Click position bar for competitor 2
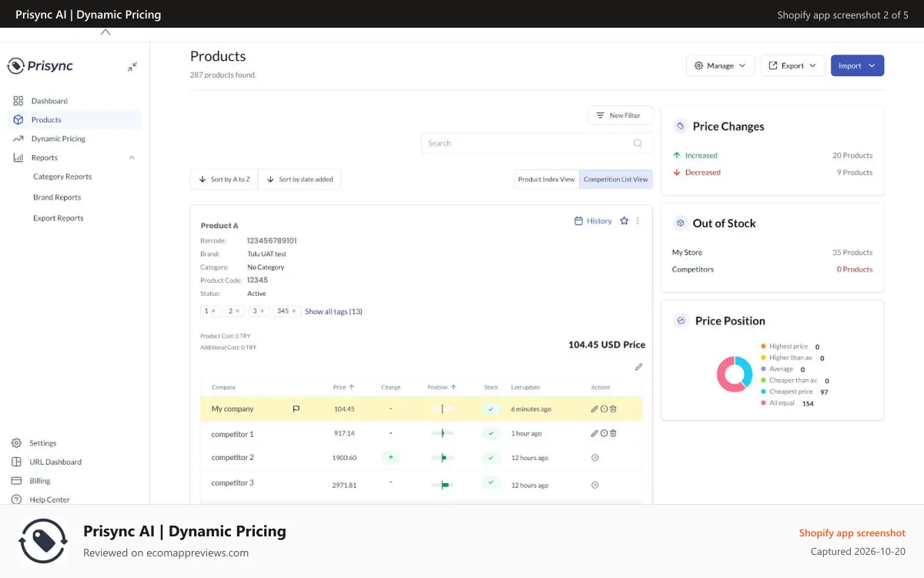Screen dimensions: 924x578 click(442, 458)
